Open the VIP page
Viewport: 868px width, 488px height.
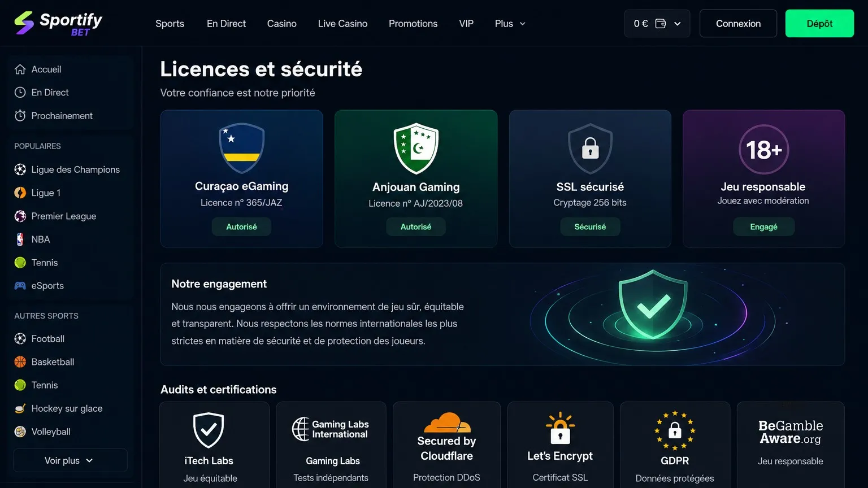pyautogui.click(x=466, y=24)
